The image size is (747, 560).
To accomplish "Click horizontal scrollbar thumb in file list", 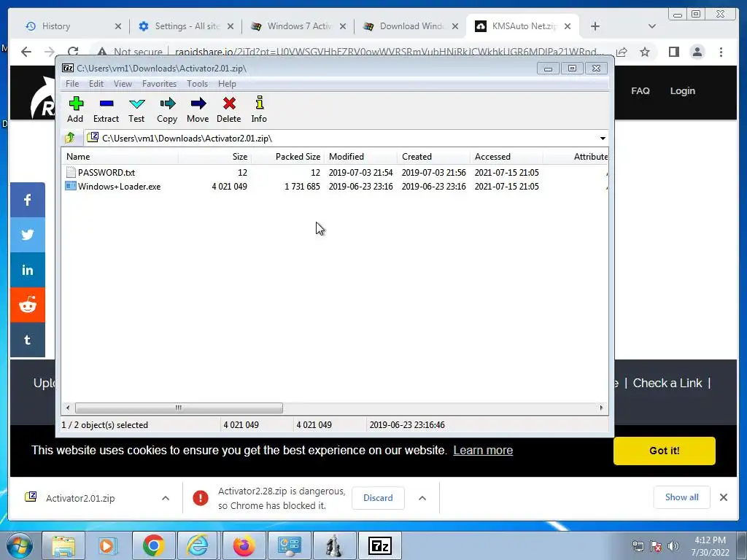I will coord(179,408).
